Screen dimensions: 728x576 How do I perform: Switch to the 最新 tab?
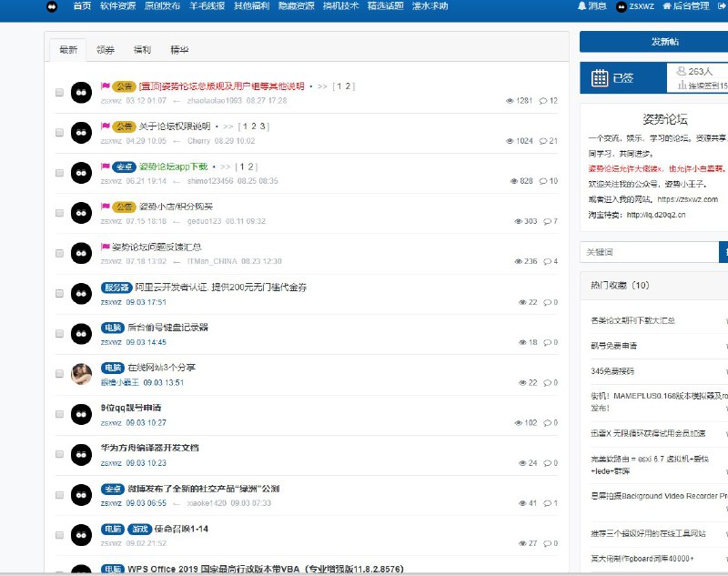point(68,50)
